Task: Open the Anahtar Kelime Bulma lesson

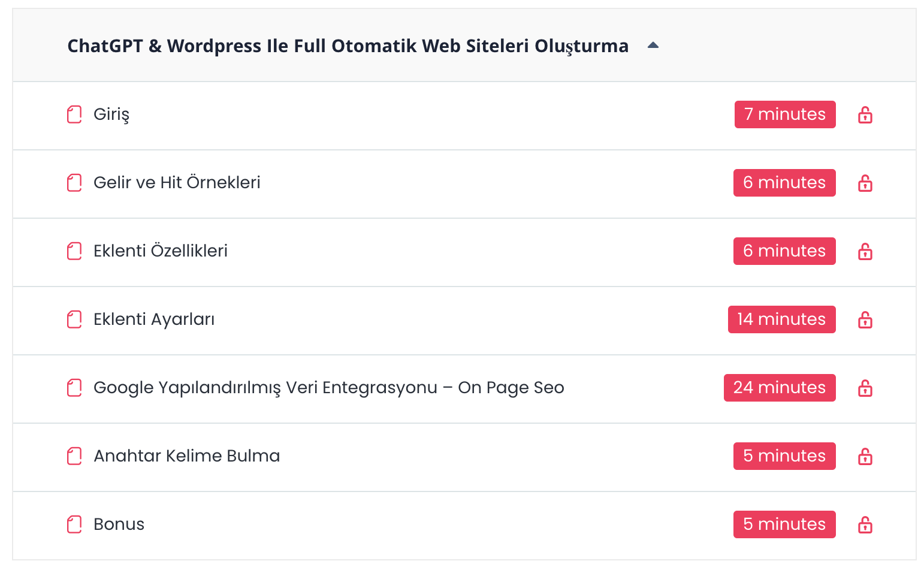Action: [187, 456]
